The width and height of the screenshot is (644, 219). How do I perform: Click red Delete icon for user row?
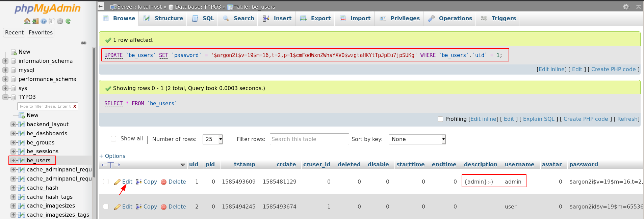click(164, 207)
